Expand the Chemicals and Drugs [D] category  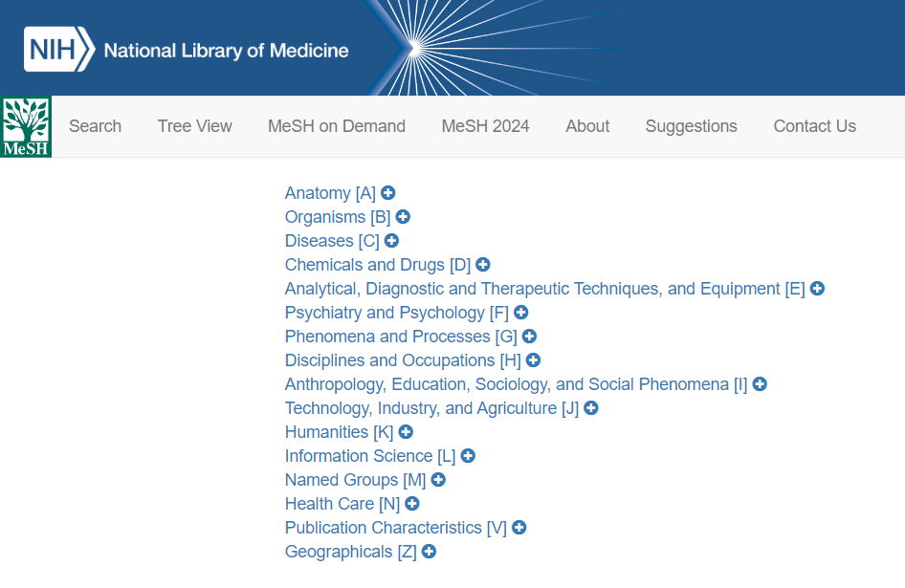click(483, 264)
